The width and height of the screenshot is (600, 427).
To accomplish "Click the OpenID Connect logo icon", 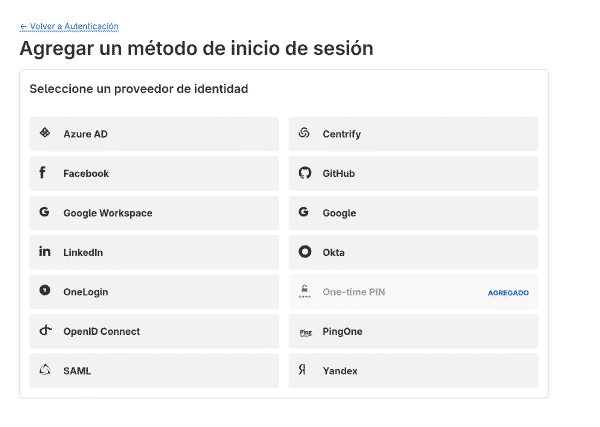I will coord(45,330).
